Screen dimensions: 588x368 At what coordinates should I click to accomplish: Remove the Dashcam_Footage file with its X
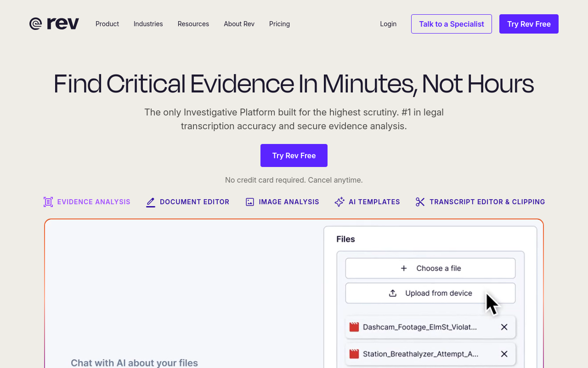click(x=504, y=327)
